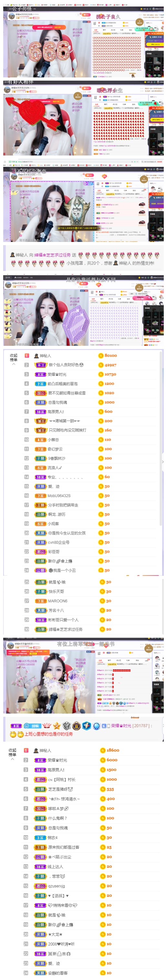The height and width of the screenshot is (980, 167).
Task: Select user 芳名十八 in ranking
Action: [x=56, y=610]
